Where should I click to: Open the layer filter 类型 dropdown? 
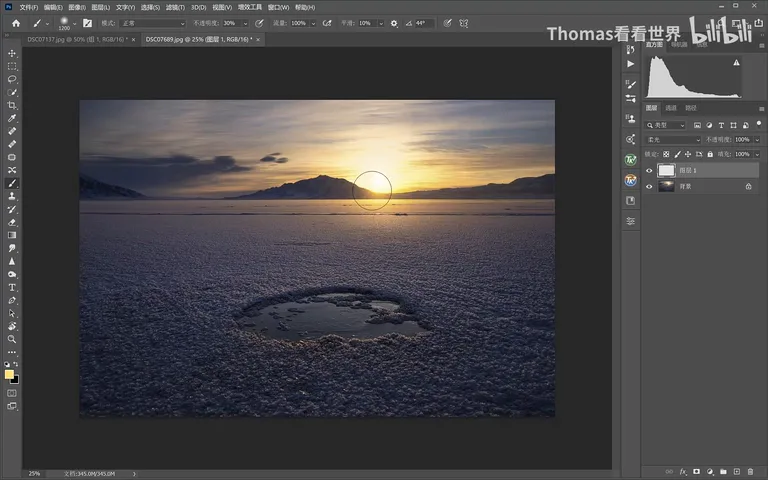[665, 125]
